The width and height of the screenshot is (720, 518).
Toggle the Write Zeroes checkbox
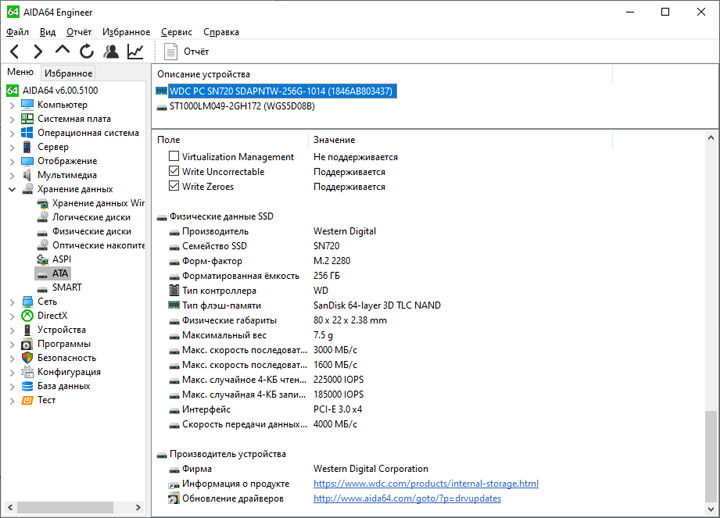click(174, 186)
